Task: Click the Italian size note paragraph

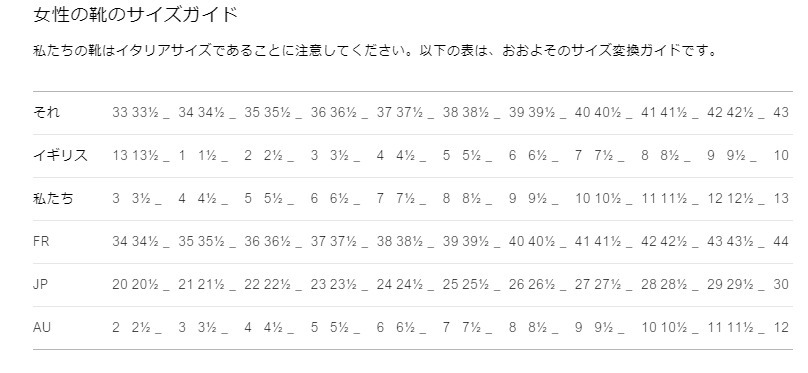Action: point(375,51)
